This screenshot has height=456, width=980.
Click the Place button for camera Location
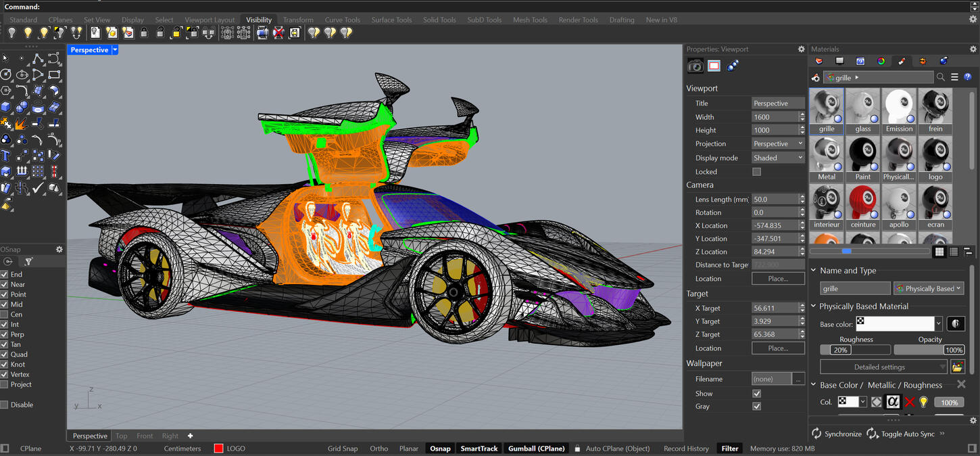click(x=778, y=278)
